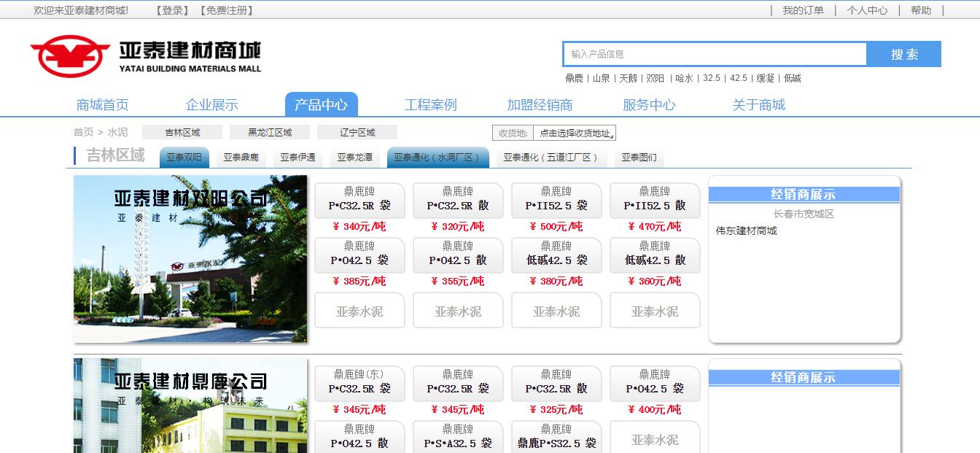Focus the 输入产品信息 search field
This screenshot has height=453, width=980.
pyautogui.click(x=715, y=54)
